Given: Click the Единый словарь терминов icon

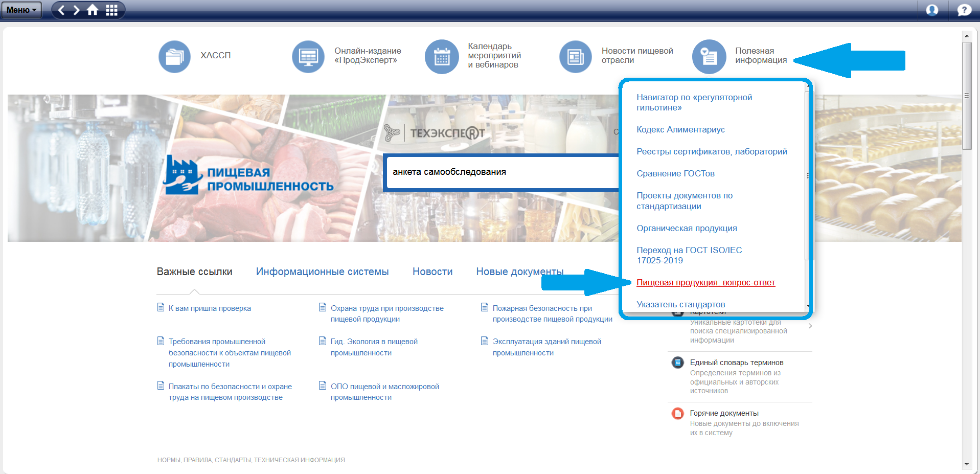Looking at the screenshot, I should pos(678,363).
